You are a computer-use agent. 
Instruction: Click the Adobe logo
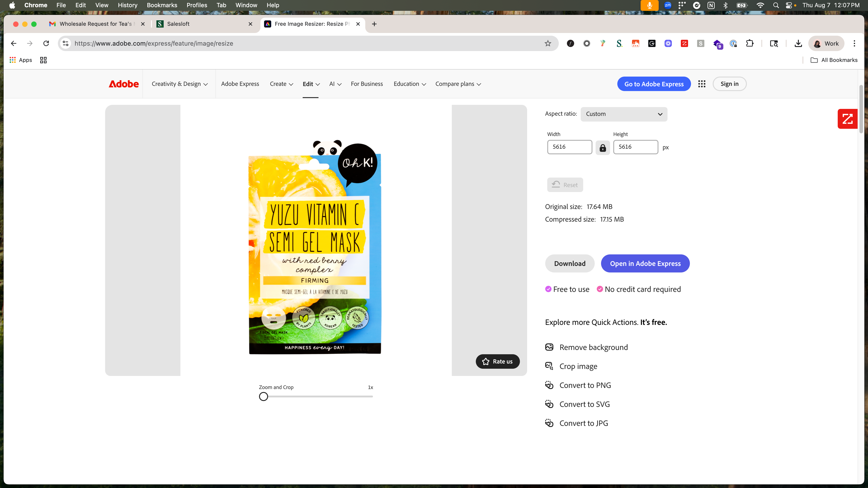point(123,84)
